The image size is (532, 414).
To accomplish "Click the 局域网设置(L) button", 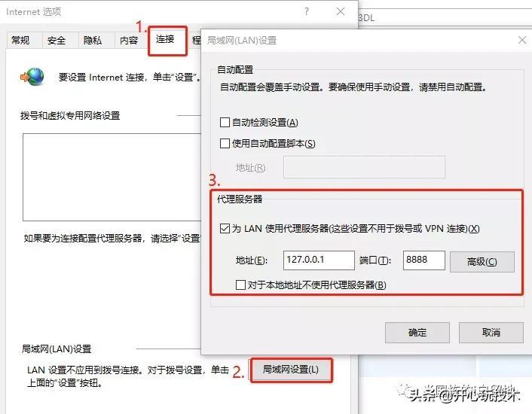I will point(291,370).
